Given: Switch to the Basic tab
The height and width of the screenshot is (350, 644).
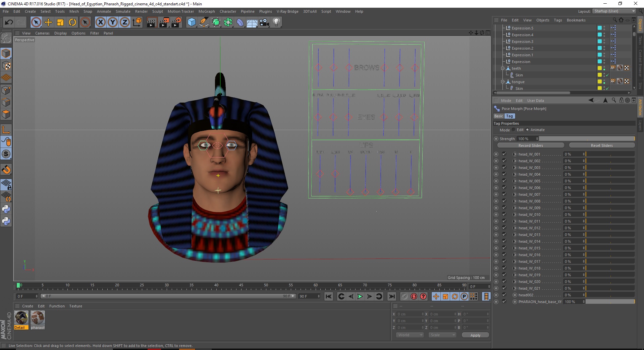Looking at the screenshot, I should (499, 116).
